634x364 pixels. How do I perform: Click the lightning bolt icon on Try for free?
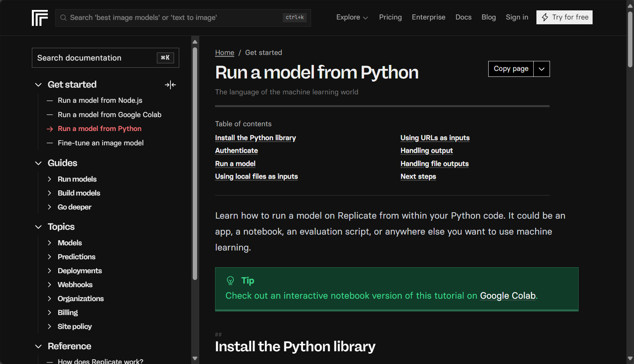(x=545, y=17)
